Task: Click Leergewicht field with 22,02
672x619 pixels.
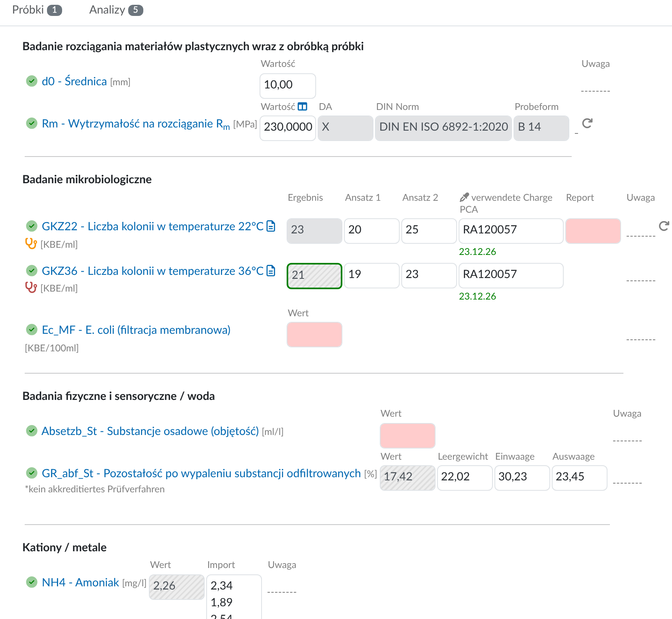Action: pos(465,478)
